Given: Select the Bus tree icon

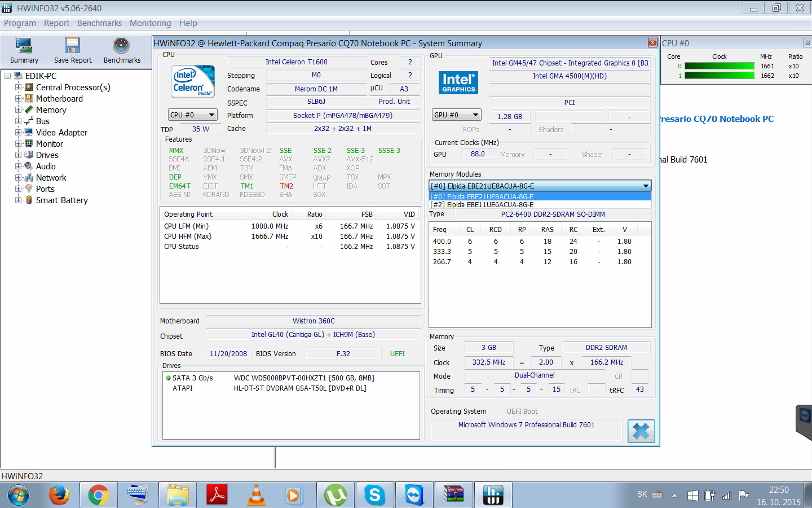Looking at the screenshot, I should coord(29,121).
